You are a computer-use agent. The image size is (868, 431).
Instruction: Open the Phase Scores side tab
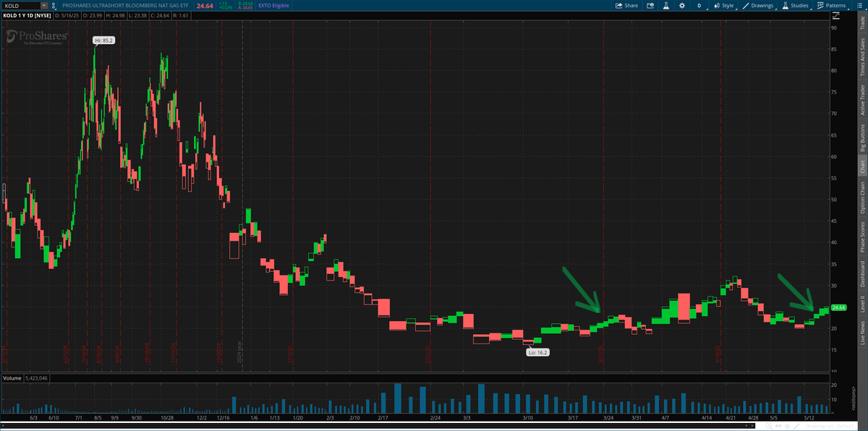(x=861, y=237)
